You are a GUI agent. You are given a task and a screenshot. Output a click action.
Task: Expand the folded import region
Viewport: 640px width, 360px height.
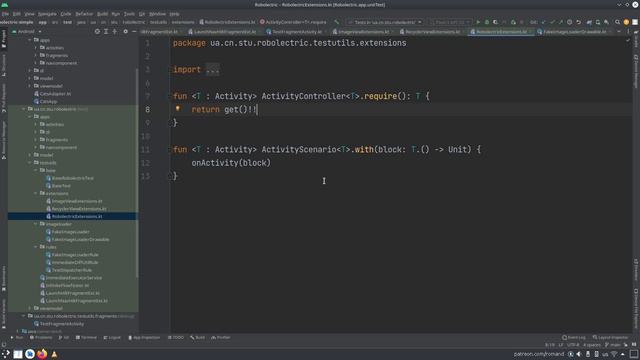[213, 69]
